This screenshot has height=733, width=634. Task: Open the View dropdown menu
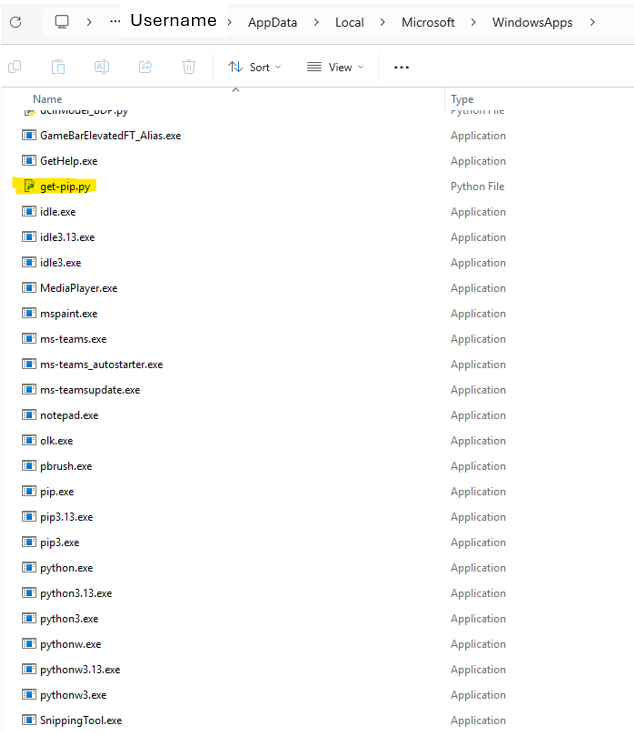[x=335, y=67]
